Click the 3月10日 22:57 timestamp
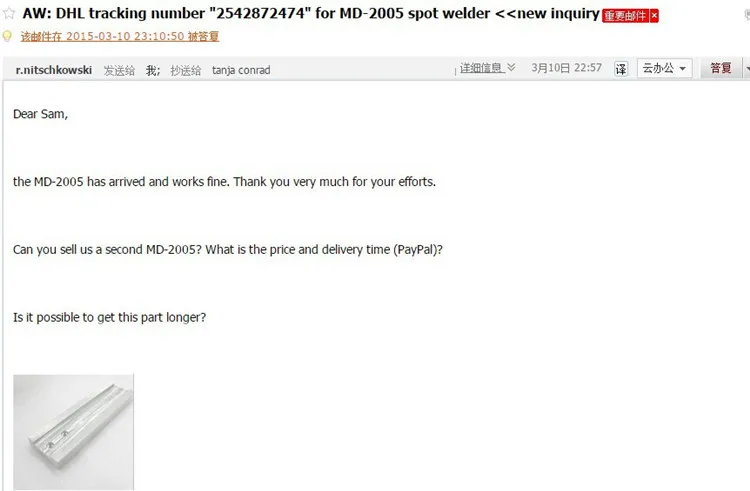The height and width of the screenshot is (491, 750). click(566, 68)
